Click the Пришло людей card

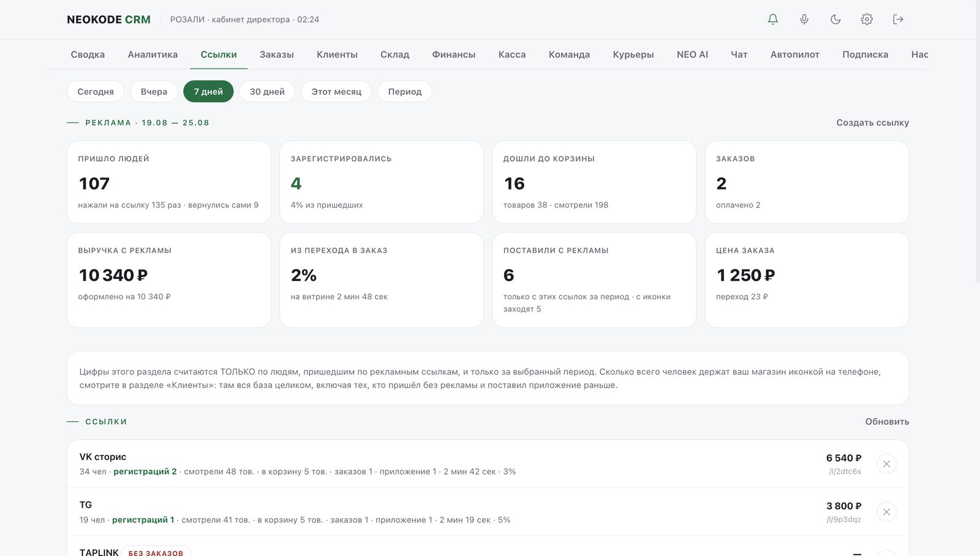point(169,182)
